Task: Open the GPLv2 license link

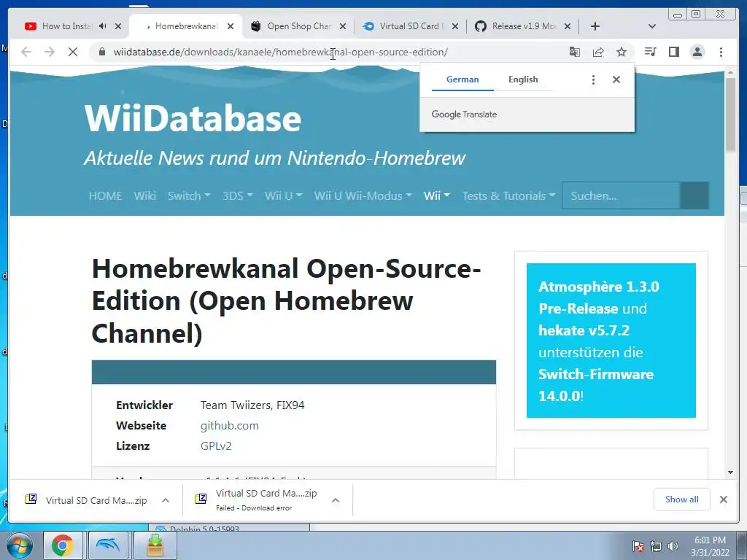Action: click(x=216, y=446)
